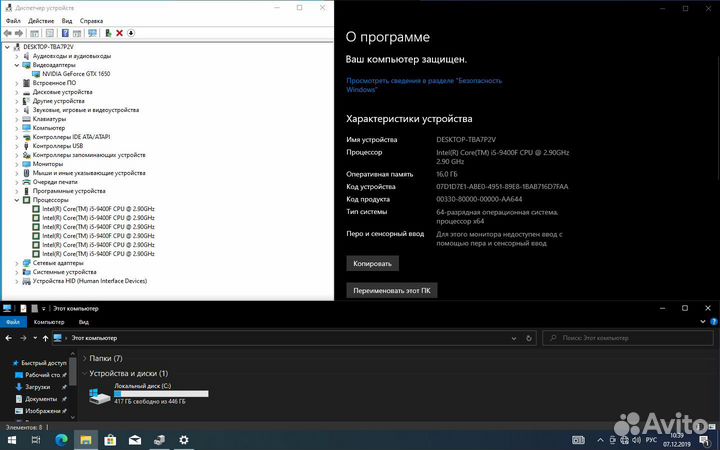This screenshot has height=450, width=720.
Task: Expand the Клавиатуры category
Action: (17, 119)
